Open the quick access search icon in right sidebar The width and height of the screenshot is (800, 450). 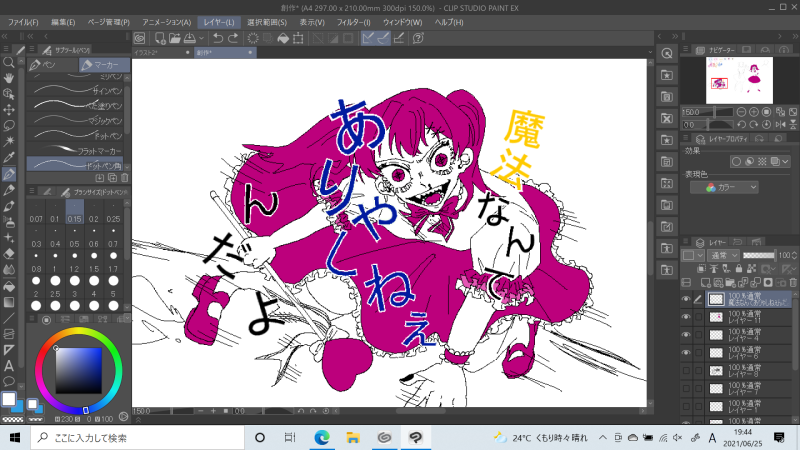coord(667,53)
